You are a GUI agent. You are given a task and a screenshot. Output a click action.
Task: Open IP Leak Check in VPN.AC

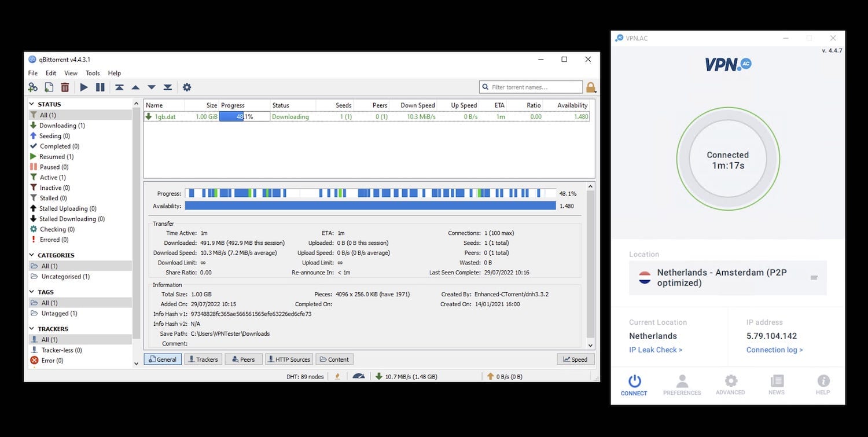point(656,350)
